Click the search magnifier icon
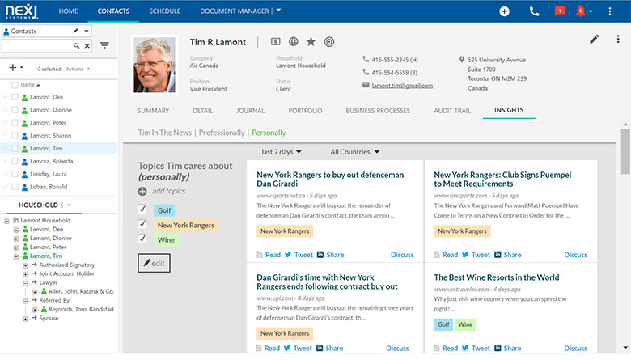631x364 pixels. 76,46
